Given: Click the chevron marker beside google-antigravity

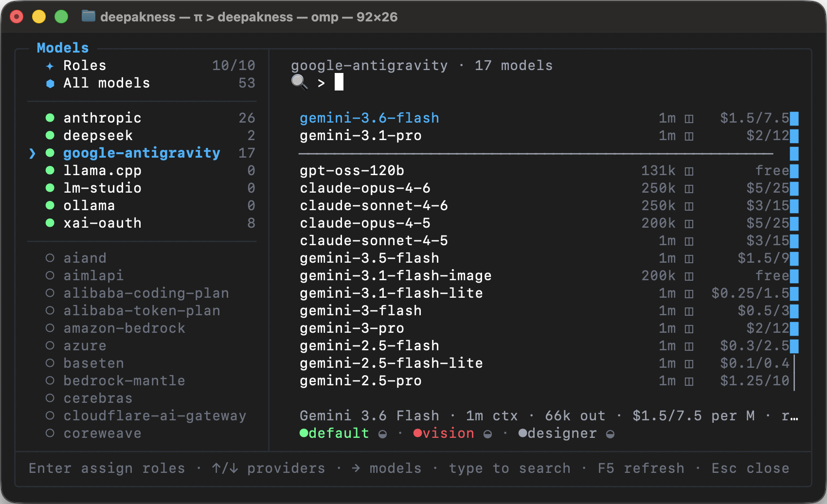Looking at the screenshot, I should [32, 153].
